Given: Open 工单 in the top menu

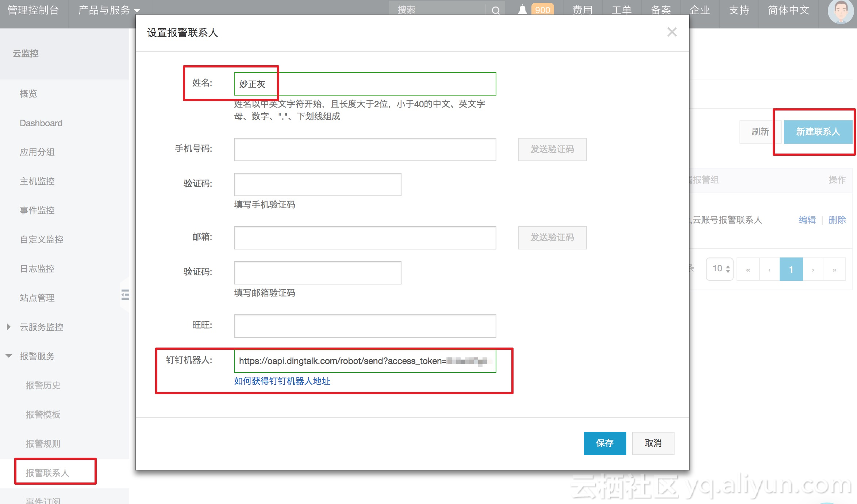Looking at the screenshot, I should (x=621, y=10).
